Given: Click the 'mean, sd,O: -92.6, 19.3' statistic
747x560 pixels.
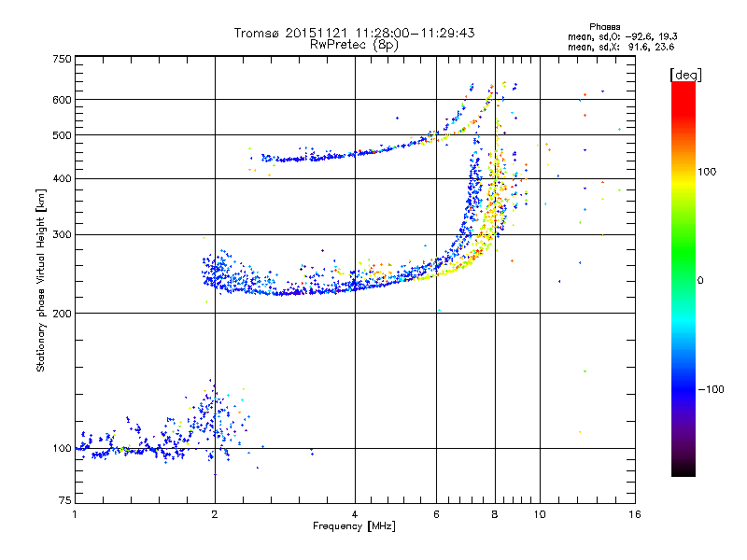Looking at the screenshot, I should 622,36.
